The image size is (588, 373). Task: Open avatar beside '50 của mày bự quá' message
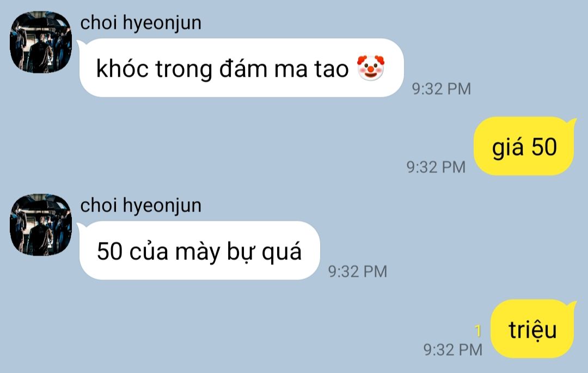(x=40, y=225)
